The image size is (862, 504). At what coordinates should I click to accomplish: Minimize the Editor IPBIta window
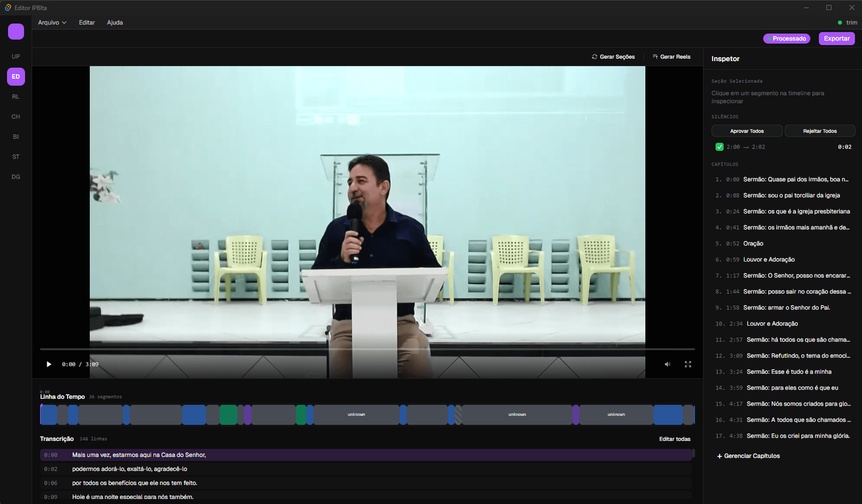806,8
